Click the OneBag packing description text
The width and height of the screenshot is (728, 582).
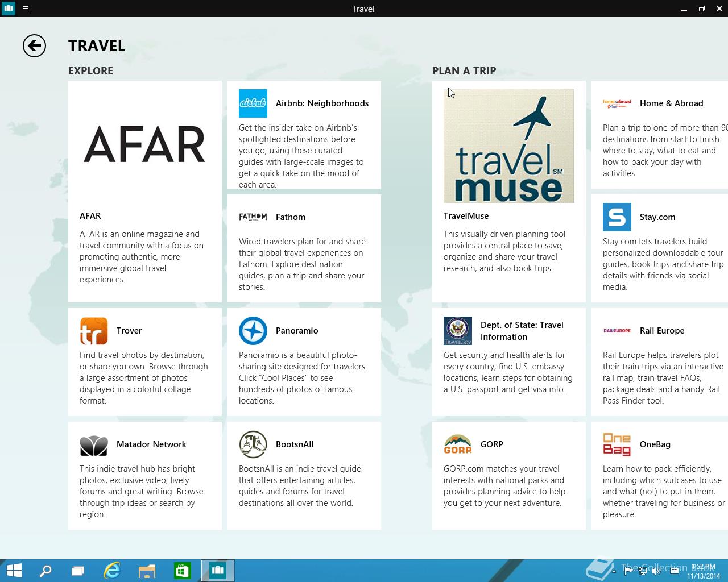[x=664, y=492]
